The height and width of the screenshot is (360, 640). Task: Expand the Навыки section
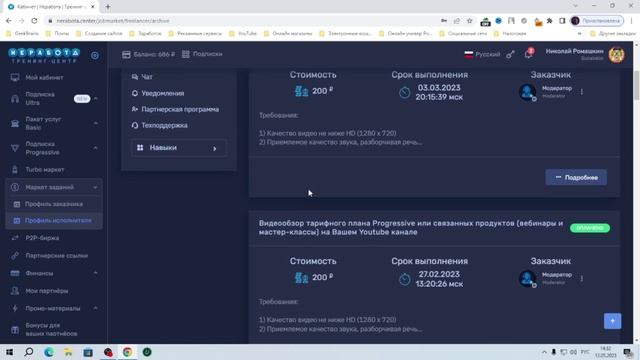coord(178,148)
